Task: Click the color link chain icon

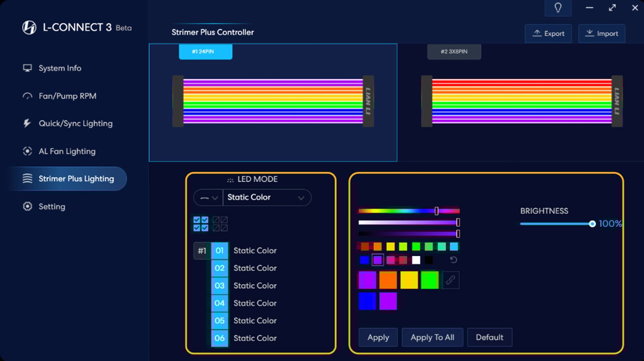Action: tap(450, 280)
